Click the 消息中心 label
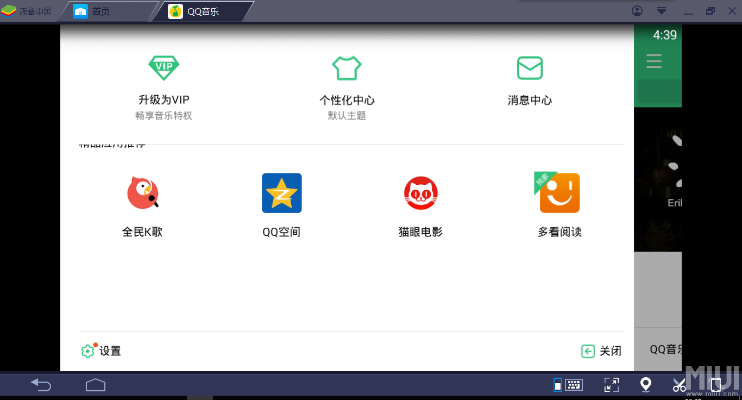The image size is (742, 400). pos(530,100)
